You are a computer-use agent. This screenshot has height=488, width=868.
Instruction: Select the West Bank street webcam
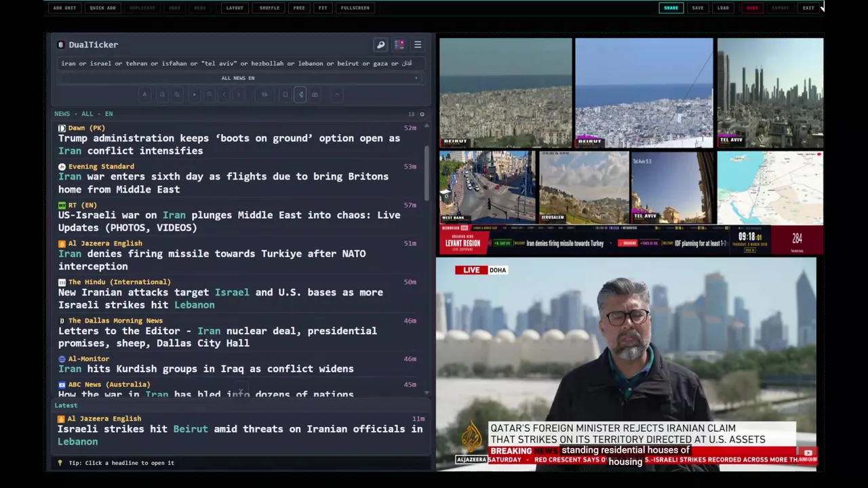pos(487,187)
